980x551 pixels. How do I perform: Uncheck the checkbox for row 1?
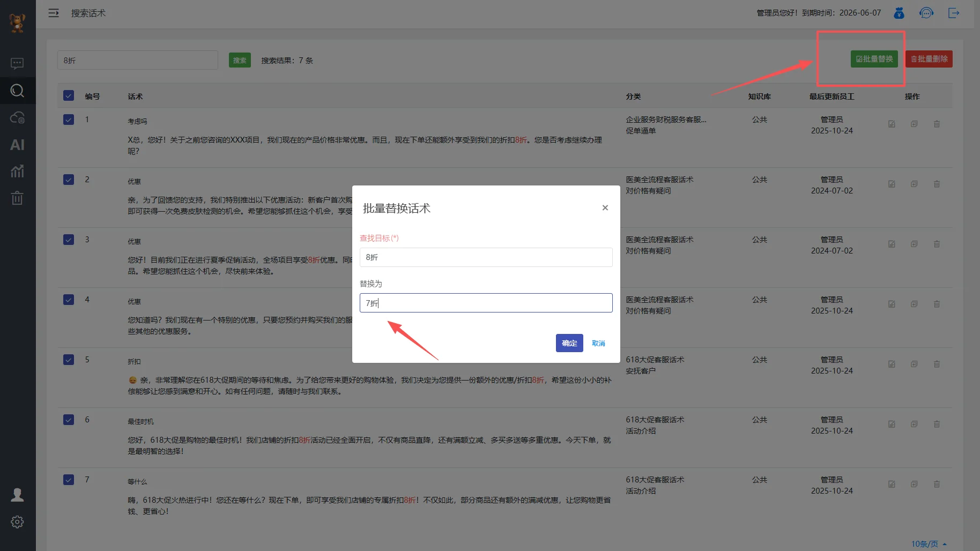[x=69, y=120]
